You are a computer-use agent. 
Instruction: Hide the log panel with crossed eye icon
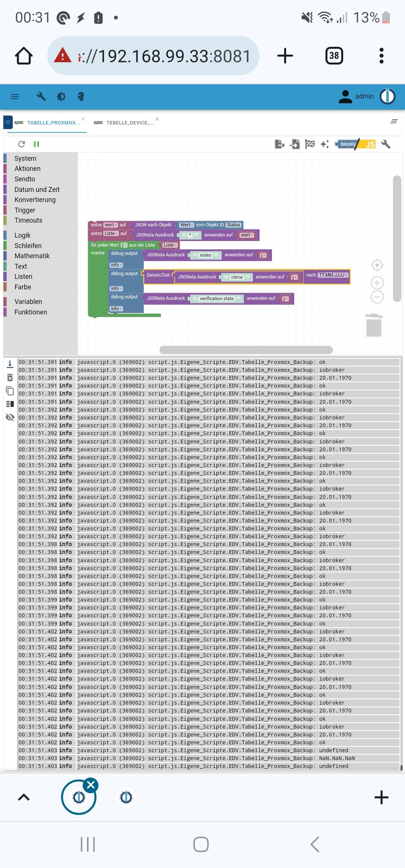10,417
